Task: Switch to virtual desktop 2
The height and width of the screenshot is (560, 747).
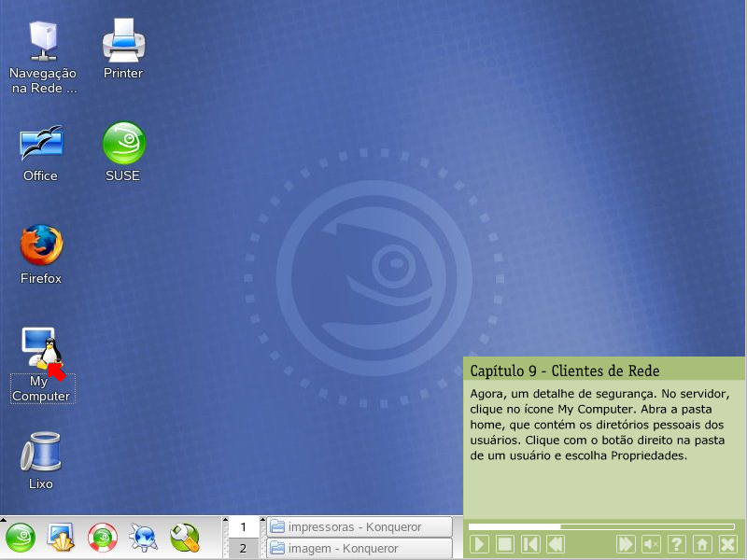Action: (x=243, y=549)
